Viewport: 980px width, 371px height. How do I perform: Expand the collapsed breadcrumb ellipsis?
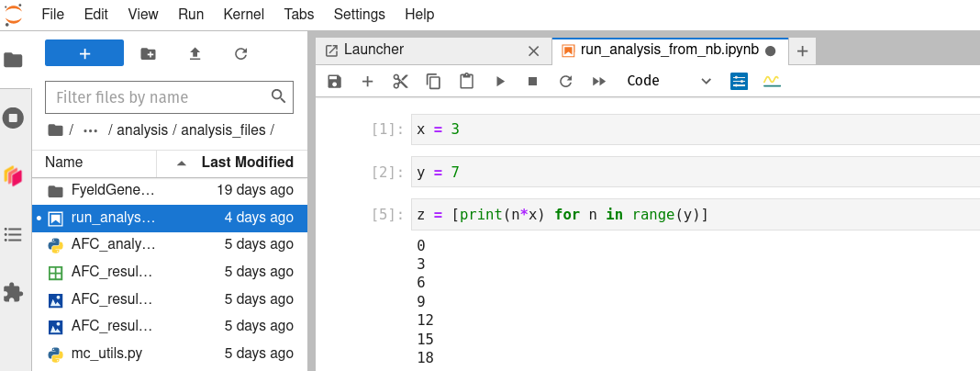pyautogui.click(x=91, y=130)
